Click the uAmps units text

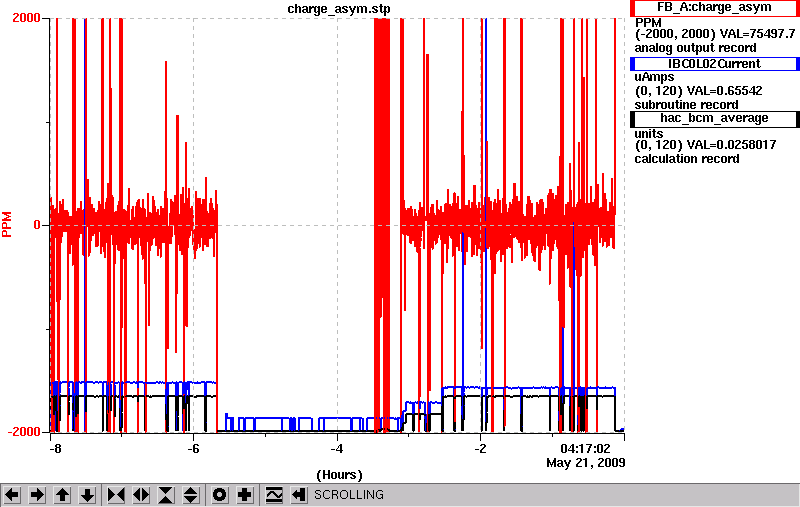pyautogui.click(x=654, y=77)
